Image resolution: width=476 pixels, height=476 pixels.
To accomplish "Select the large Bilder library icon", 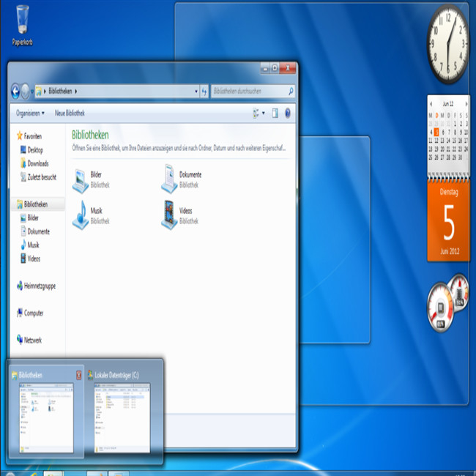I will pyautogui.click(x=81, y=181).
